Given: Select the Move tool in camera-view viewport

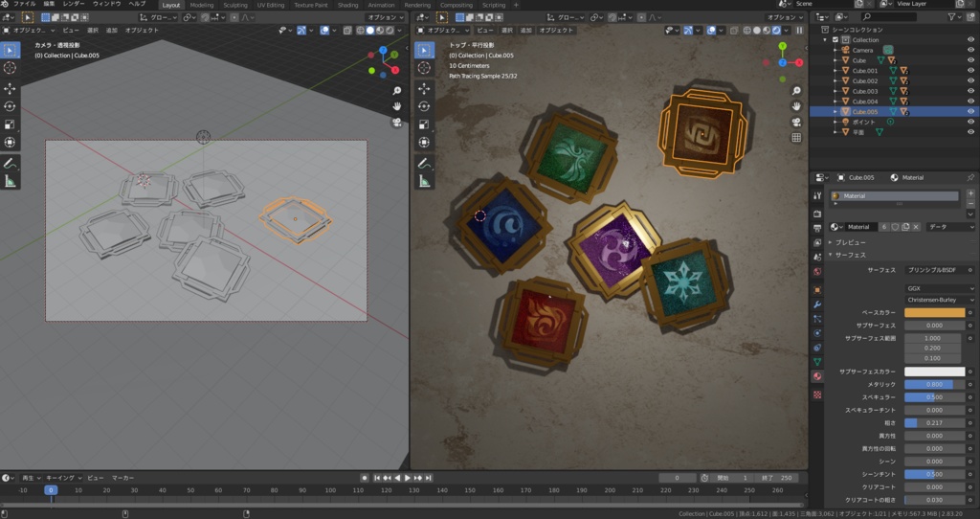Looking at the screenshot, I should (x=10, y=88).
